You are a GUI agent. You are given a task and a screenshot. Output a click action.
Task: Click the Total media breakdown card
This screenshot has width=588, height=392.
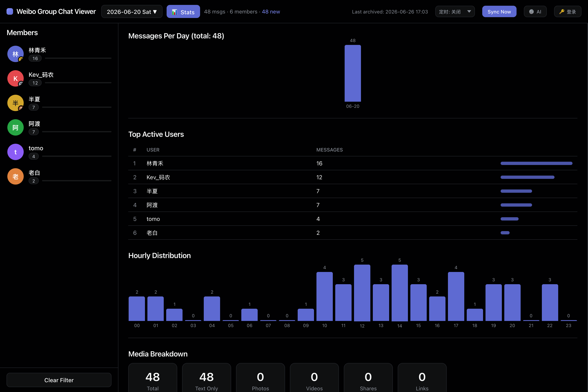[153, 378]
